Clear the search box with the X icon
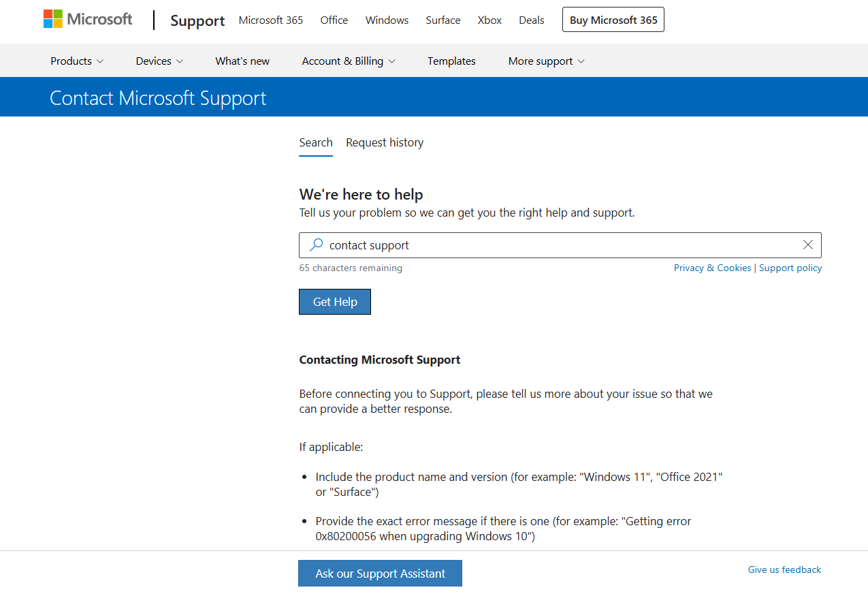 tap(808, 245)
